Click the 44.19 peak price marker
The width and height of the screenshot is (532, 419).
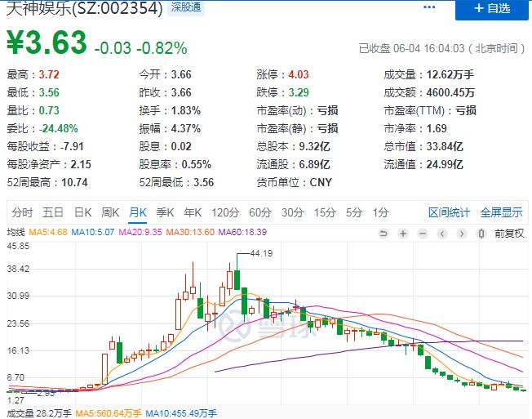point(261,253)
